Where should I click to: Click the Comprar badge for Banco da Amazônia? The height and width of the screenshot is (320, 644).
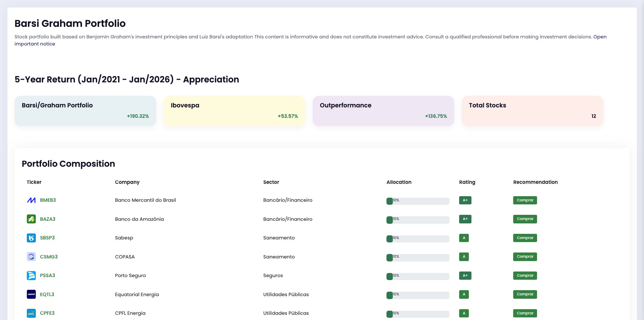525,219
